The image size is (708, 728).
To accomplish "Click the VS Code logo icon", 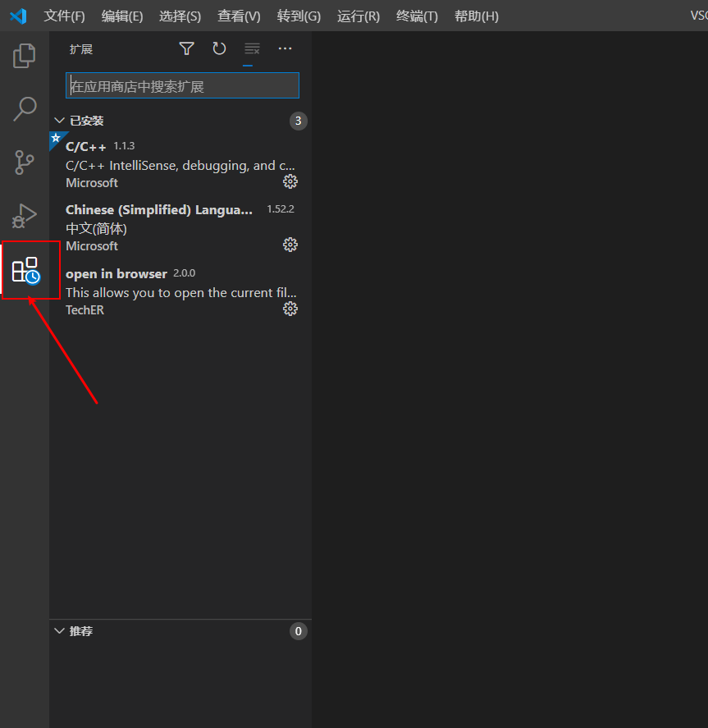I will pyautogui.click(x=19, y=16).
